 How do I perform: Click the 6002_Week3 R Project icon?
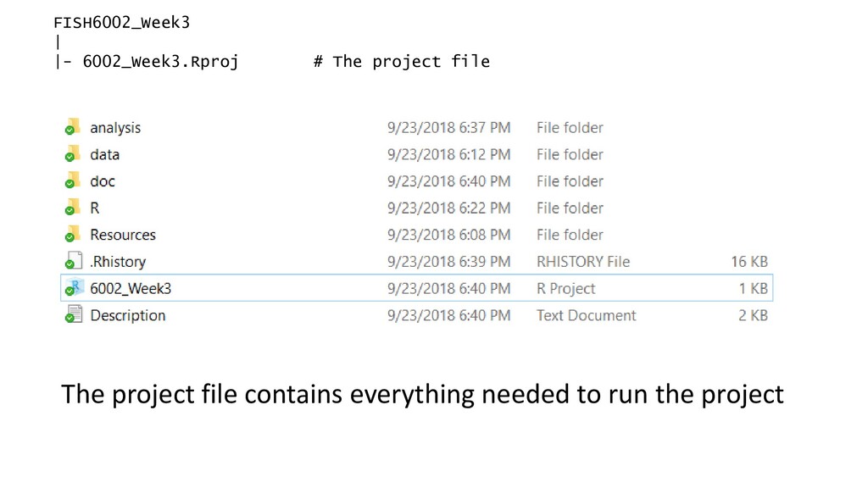[73, 288]
